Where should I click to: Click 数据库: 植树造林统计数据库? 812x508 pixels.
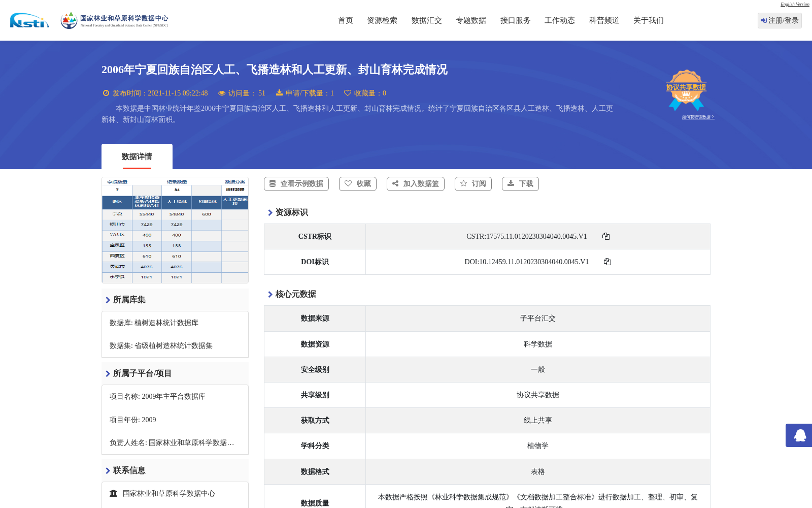[154, 323]
